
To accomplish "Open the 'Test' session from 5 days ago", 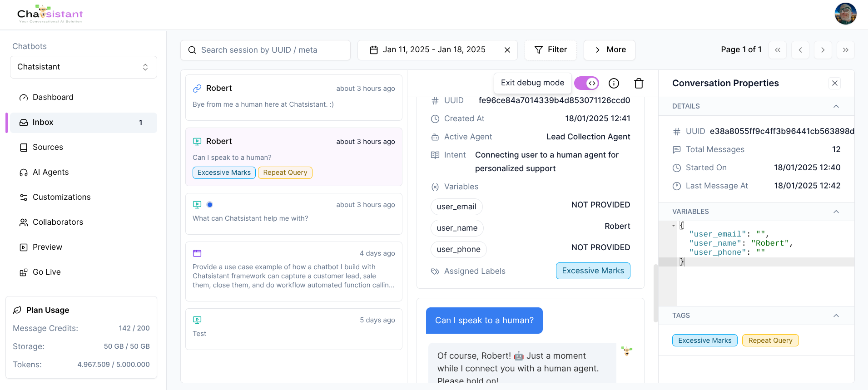I will (294, 329).
